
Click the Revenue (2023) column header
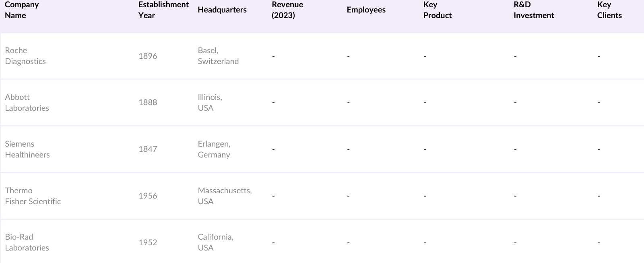point(287,10)
